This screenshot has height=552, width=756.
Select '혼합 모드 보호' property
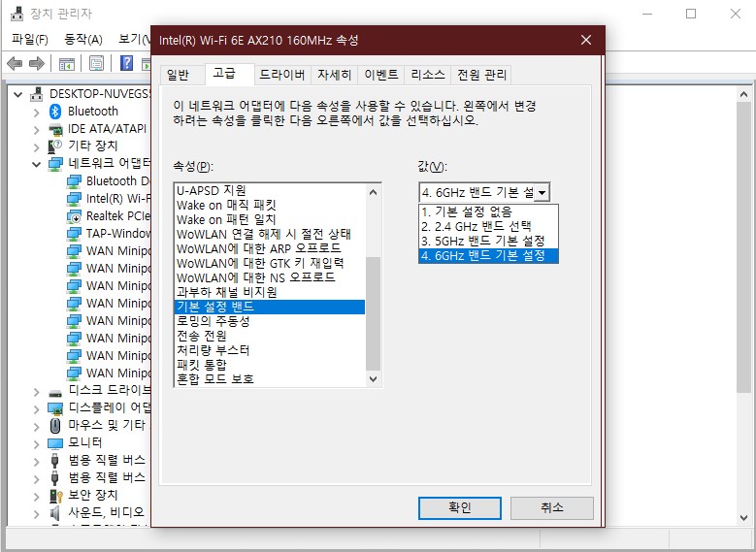tap(269, 379)
